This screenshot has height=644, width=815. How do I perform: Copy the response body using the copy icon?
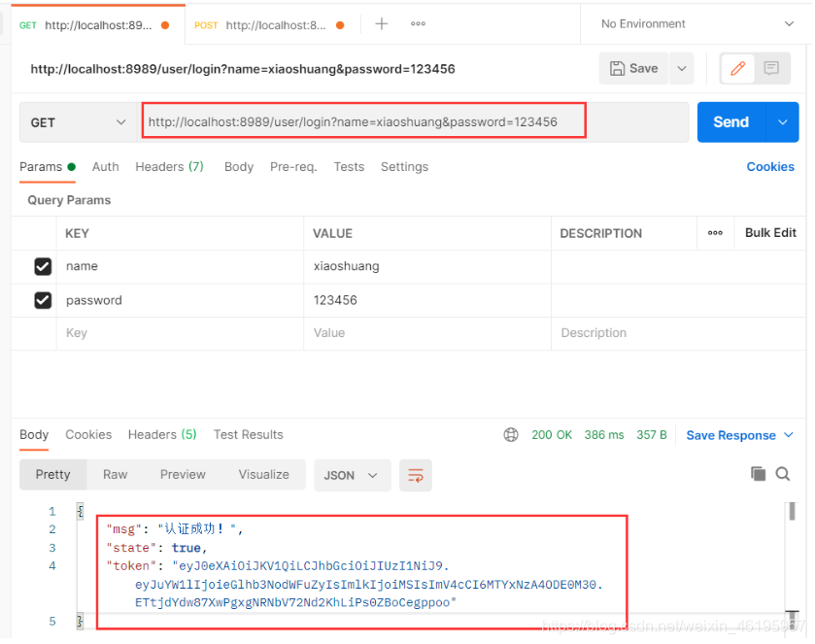pos(759,474)
